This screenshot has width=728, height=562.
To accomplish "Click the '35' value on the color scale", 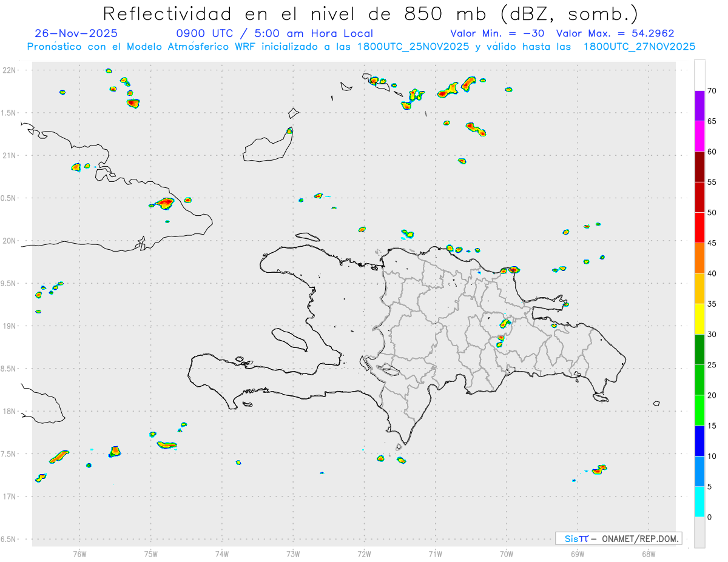I will [712, 304].
